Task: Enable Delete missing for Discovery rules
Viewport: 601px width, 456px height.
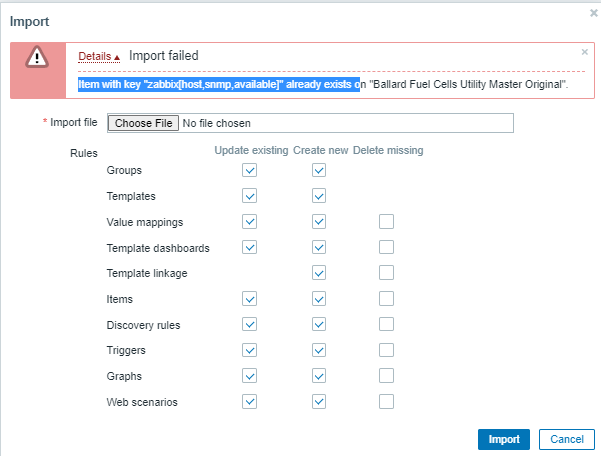Action: coord(386,325)
